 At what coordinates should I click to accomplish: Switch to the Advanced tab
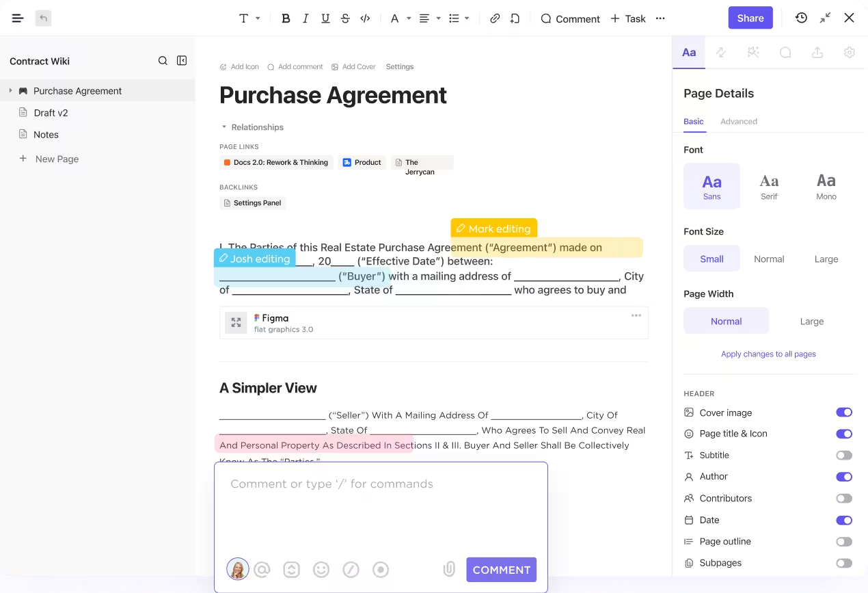(x=738, y=121)
